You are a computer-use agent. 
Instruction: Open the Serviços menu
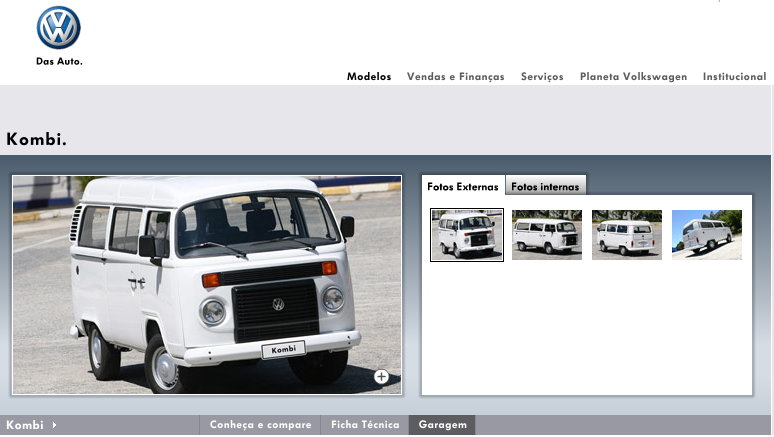(x=542, y=77)
